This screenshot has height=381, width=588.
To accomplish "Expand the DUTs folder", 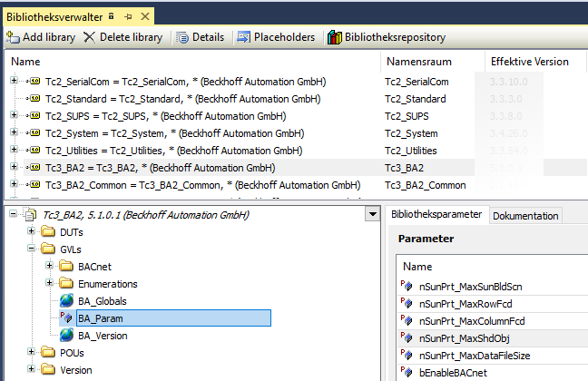I will tap(31, 231).
